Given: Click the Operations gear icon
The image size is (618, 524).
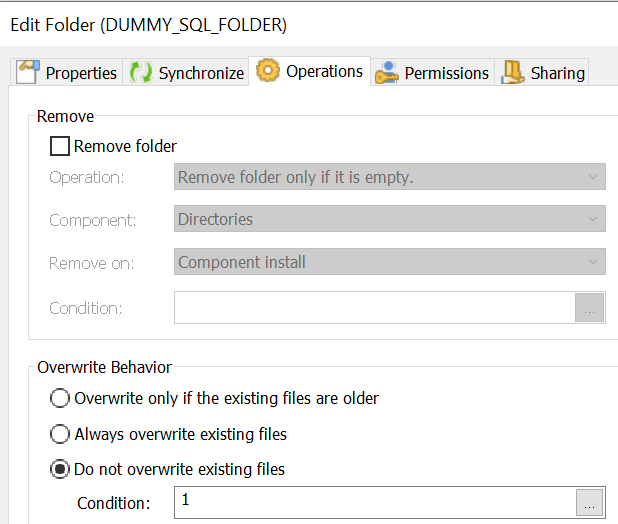Looking at the screenshot, I should click(x=267, y=71).
